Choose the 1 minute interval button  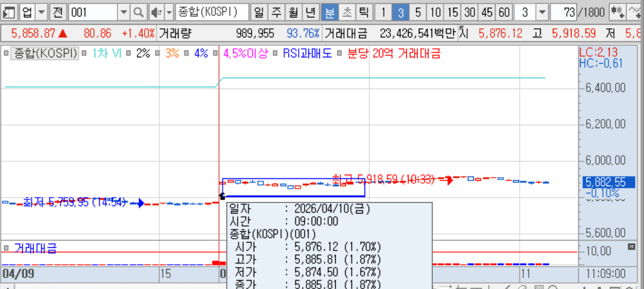[383, 13]
